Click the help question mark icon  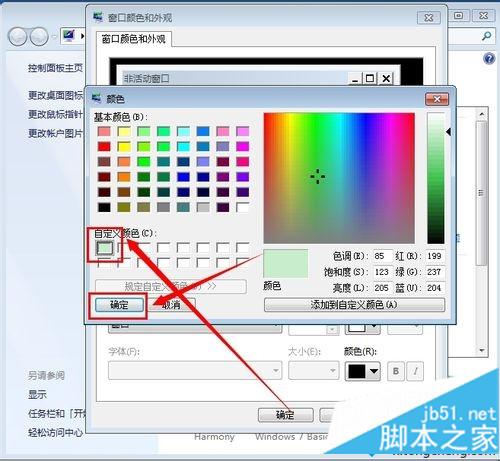point(489,59)
